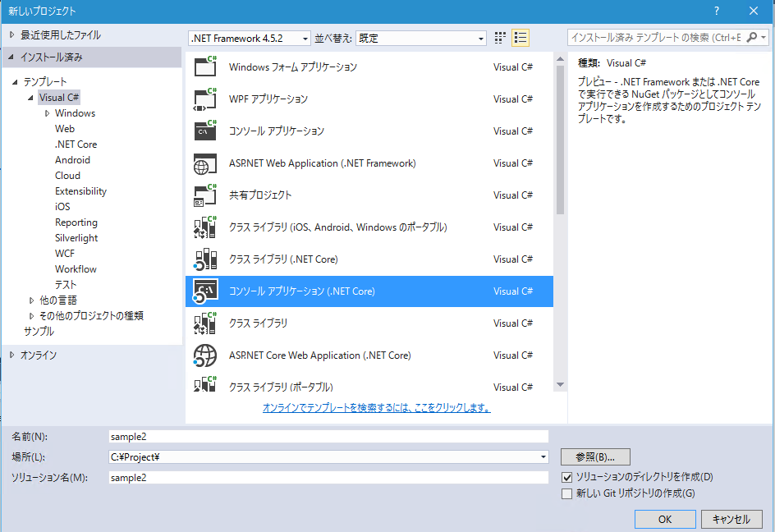Viewport: 775px width, 532px height.
Task: Click the class library (.NET Core) icon
Action: coord(205,259)
